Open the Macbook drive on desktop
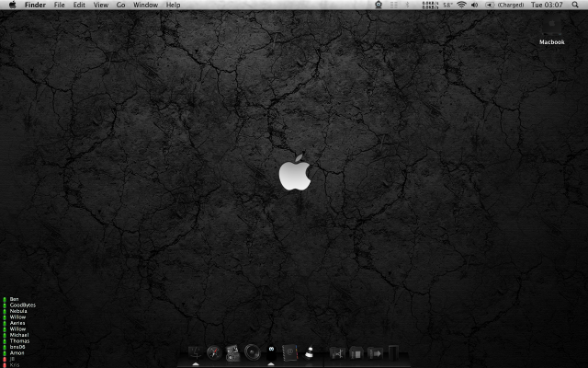The width and height of the screenshot is (588, 368). (551, 30)
